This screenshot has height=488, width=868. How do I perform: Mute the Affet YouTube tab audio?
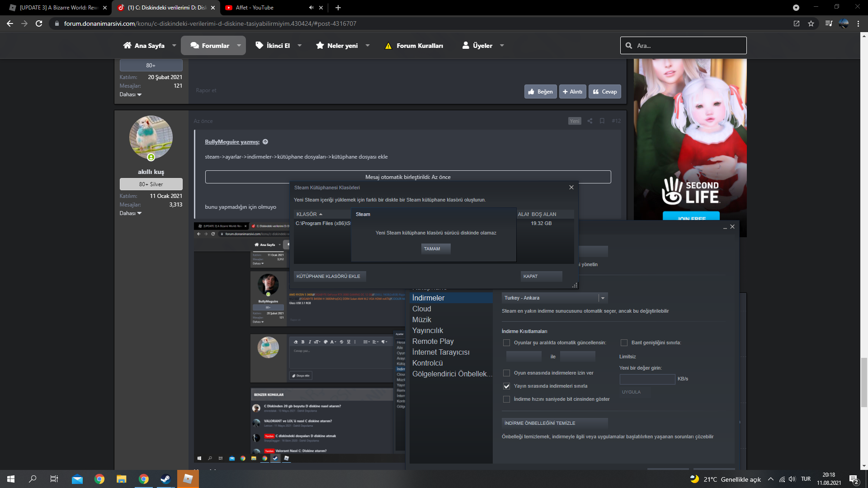(x=311, y=8)
